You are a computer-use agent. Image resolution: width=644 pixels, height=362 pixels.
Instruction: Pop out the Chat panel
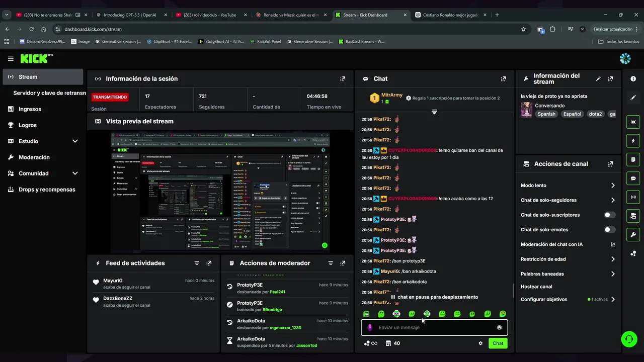point(503,79)
